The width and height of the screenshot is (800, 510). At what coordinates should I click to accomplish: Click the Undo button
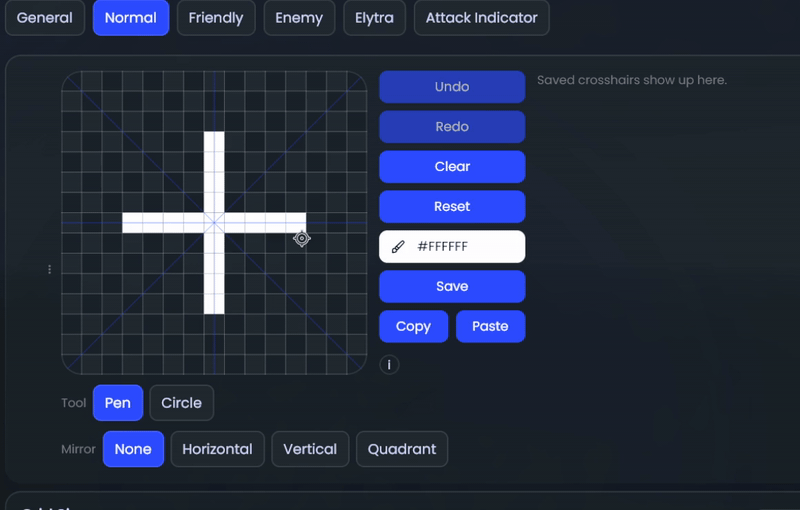point(452,87)
